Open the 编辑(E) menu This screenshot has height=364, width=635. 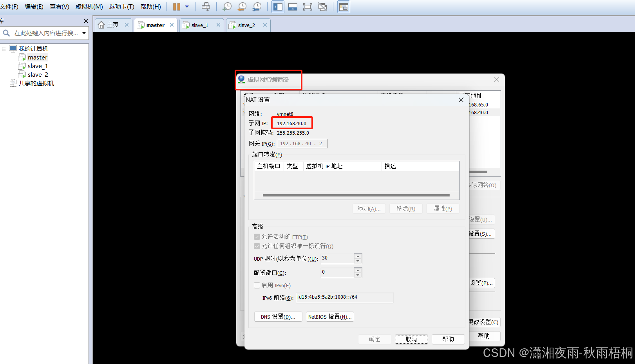point(34,7)
